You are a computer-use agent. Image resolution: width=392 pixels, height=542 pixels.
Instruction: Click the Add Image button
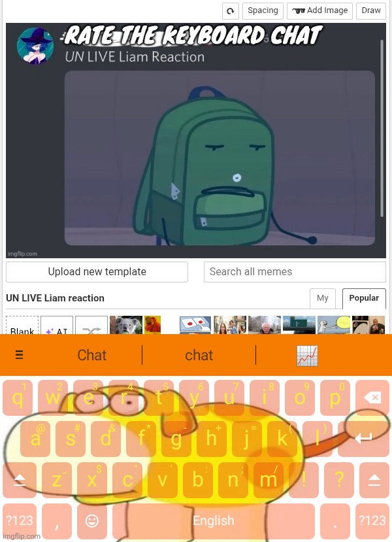click(319, 11)
